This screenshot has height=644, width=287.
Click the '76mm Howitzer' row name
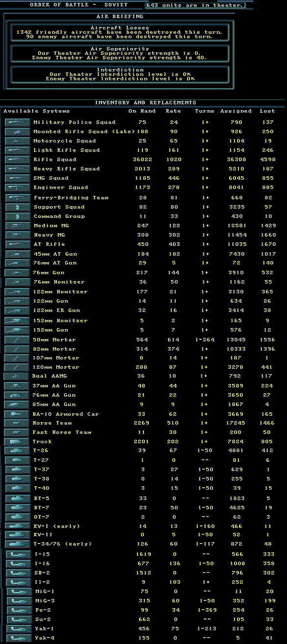[59, 282]
